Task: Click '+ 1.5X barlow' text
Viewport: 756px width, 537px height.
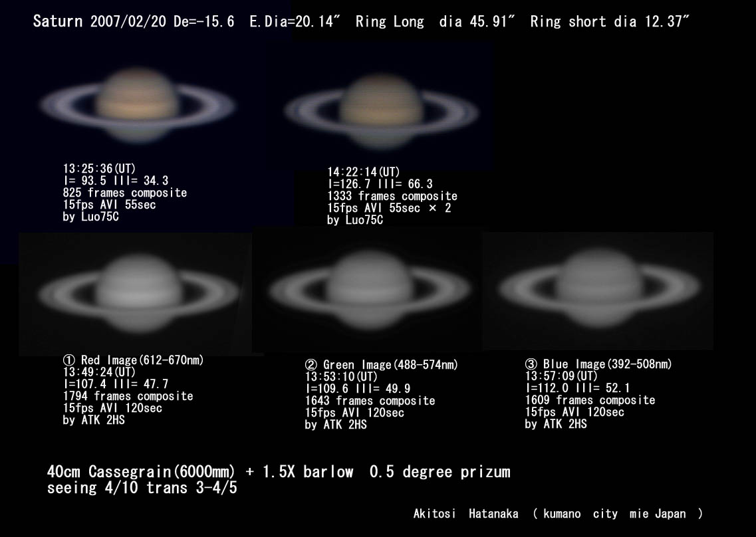Action: [x=299, y=471]
